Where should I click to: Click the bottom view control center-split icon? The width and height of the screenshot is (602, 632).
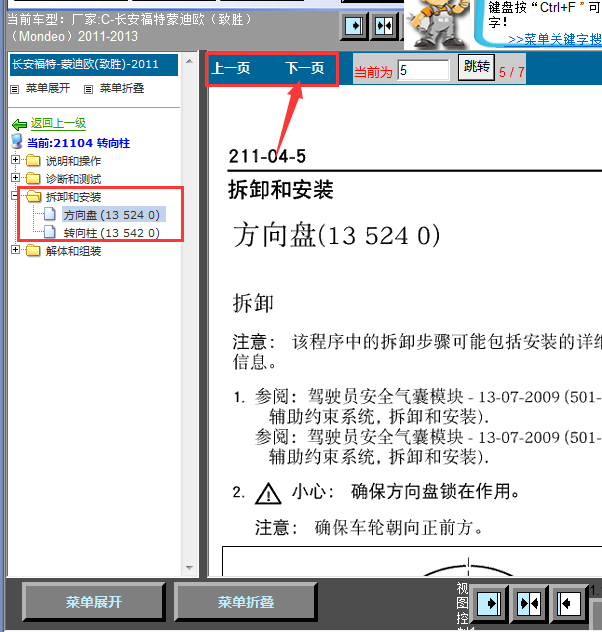[529, 603]
